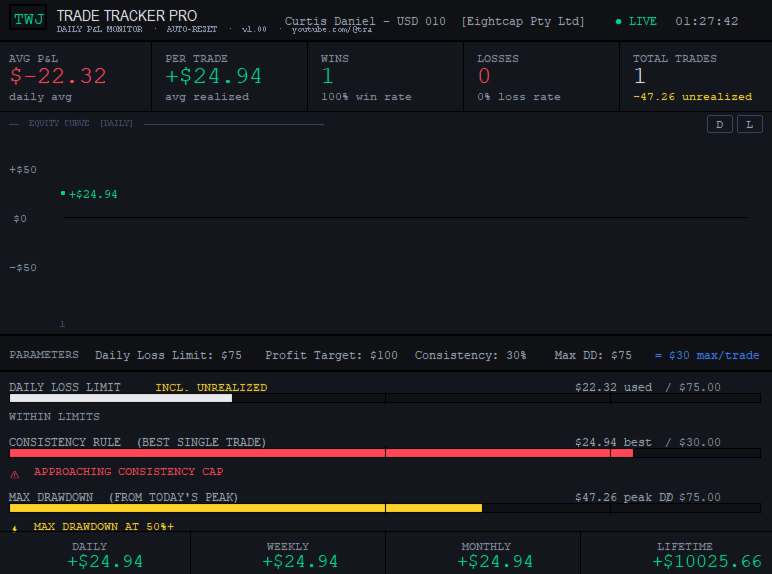The height and width of the screenshot is (574, 772).
Task: Switch equity curve to D view
Action: pos(719,125)
